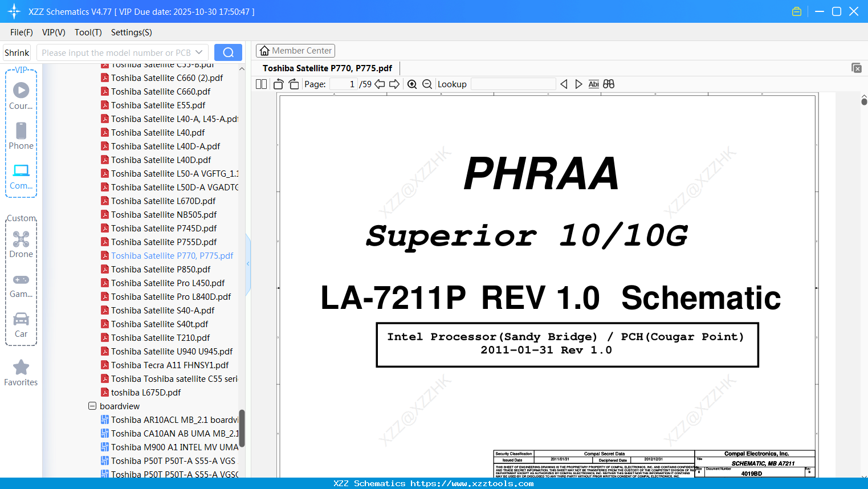
Task: Open the Car category
Action: coord(21,324)
